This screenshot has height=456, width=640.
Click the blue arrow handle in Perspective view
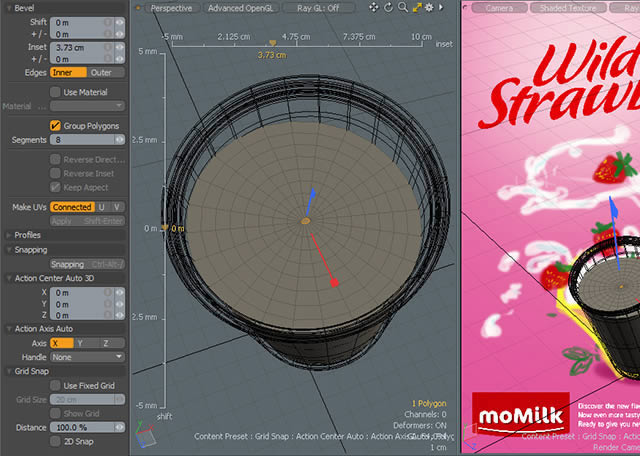312,195
